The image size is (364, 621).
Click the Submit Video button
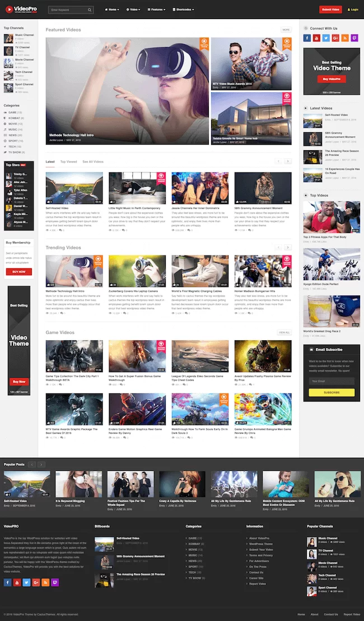click(x=330, y=10)
